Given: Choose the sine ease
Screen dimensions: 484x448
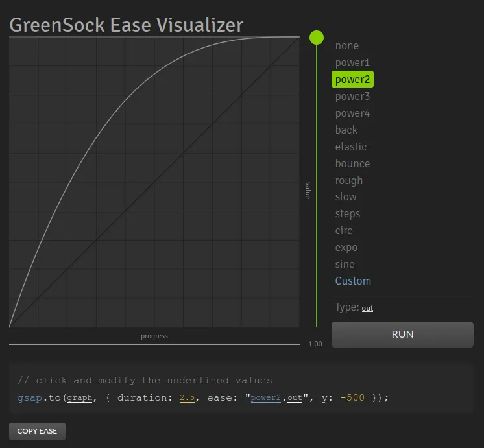Looking at the screenshot, I should [345, 264].
